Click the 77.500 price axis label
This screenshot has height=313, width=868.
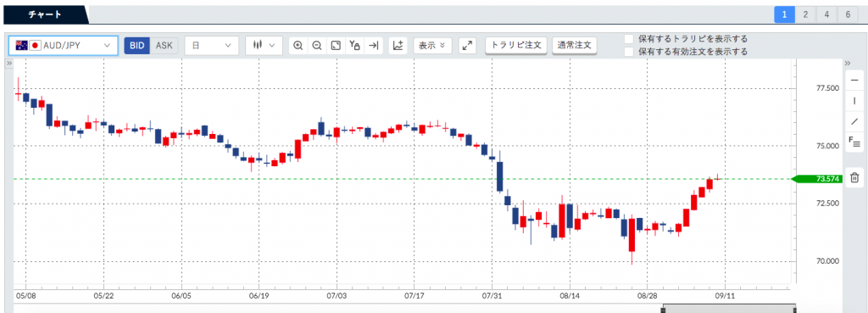(827, 88)
